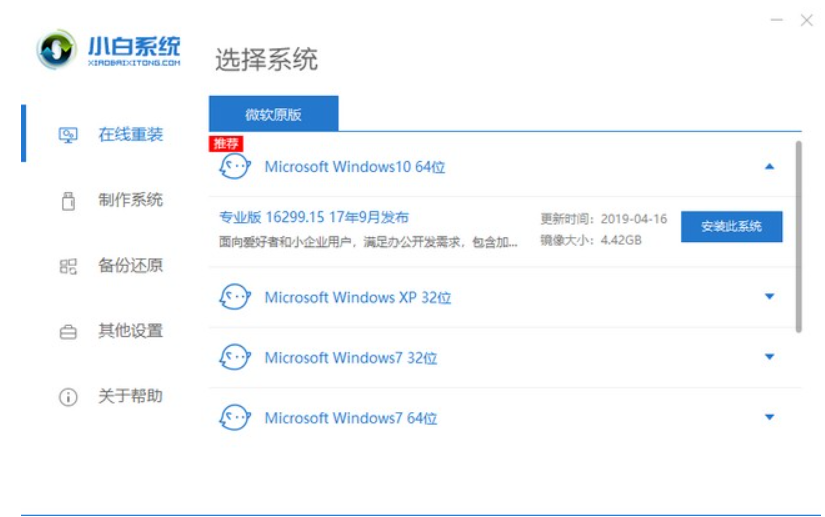Open the 在线重装 section
This screenshot has height=517, width=825.
(130, 135)
